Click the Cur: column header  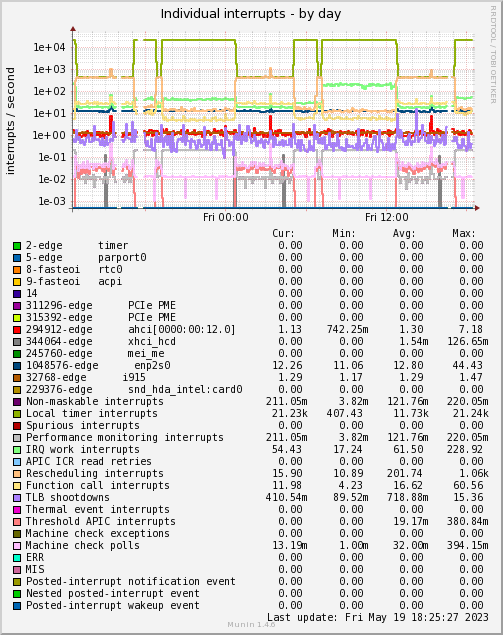(283, 234)
